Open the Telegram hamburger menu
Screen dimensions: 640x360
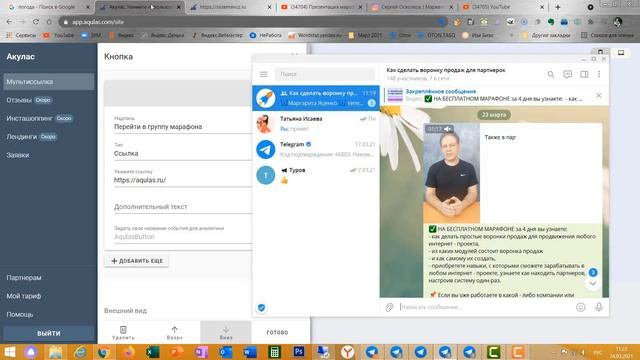pos(264,74)
